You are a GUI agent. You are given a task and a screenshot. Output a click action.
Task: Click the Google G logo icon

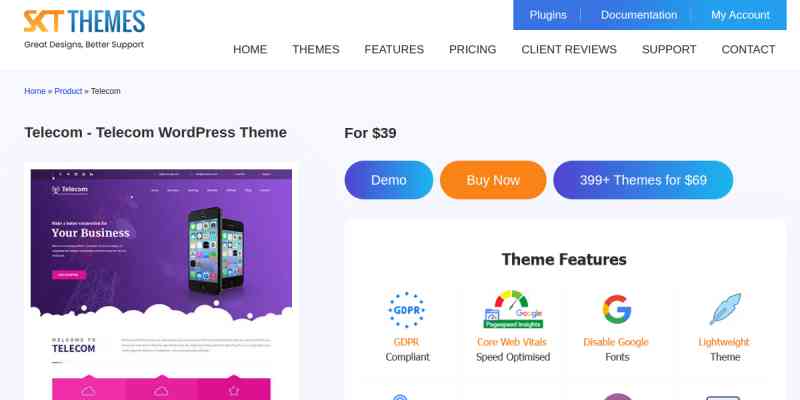[616, 309]
